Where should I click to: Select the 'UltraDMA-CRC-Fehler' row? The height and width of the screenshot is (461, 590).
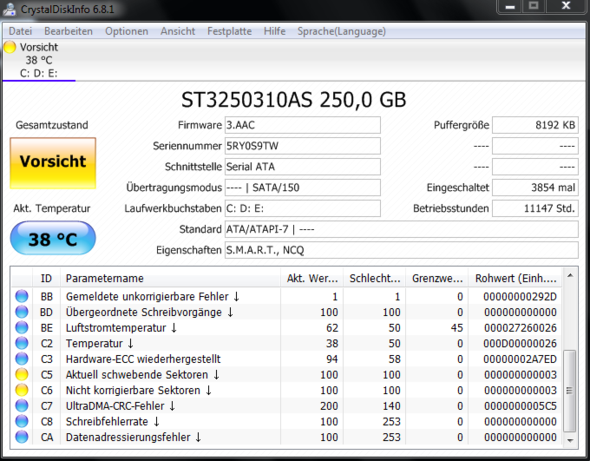pos(287,406)
